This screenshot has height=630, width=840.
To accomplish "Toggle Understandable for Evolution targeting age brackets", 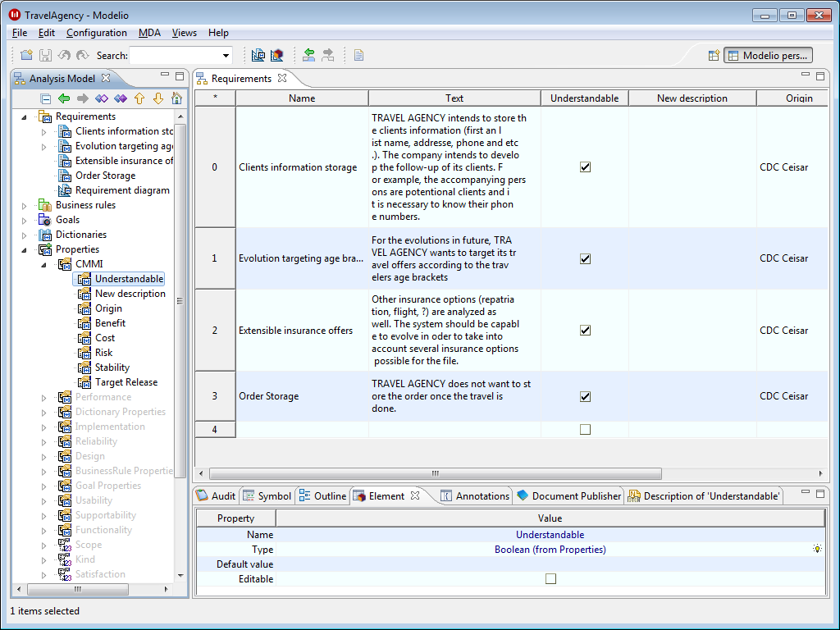I will point(585,258).
